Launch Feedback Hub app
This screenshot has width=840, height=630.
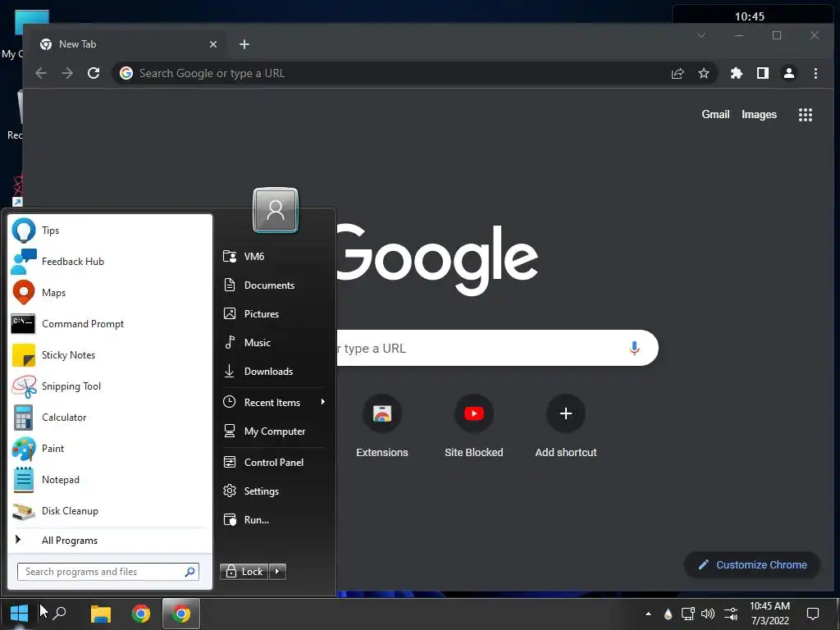pyautogui.click(x=110, y=262)
